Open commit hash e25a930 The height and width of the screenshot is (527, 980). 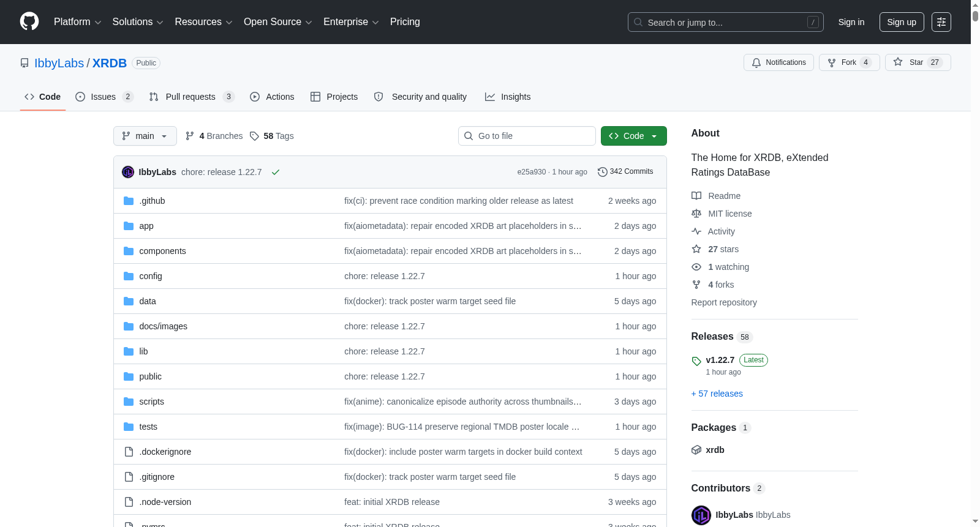[x=532, y=172]
